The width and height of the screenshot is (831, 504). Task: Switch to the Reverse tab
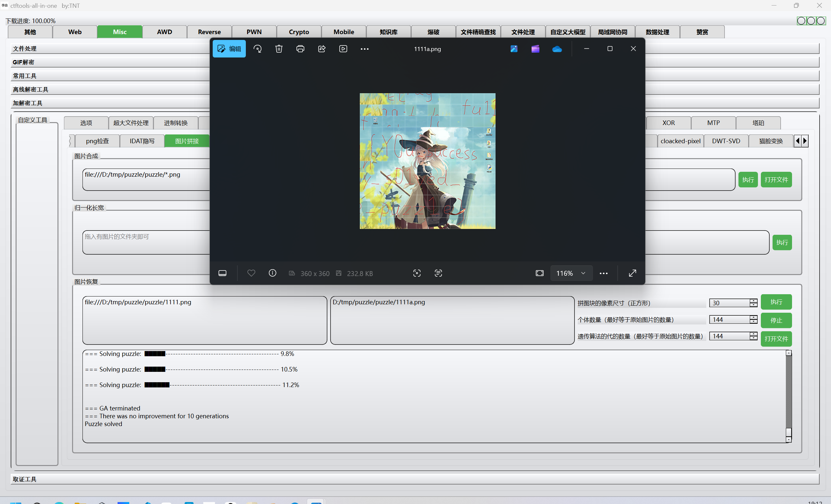pos(209,32)
